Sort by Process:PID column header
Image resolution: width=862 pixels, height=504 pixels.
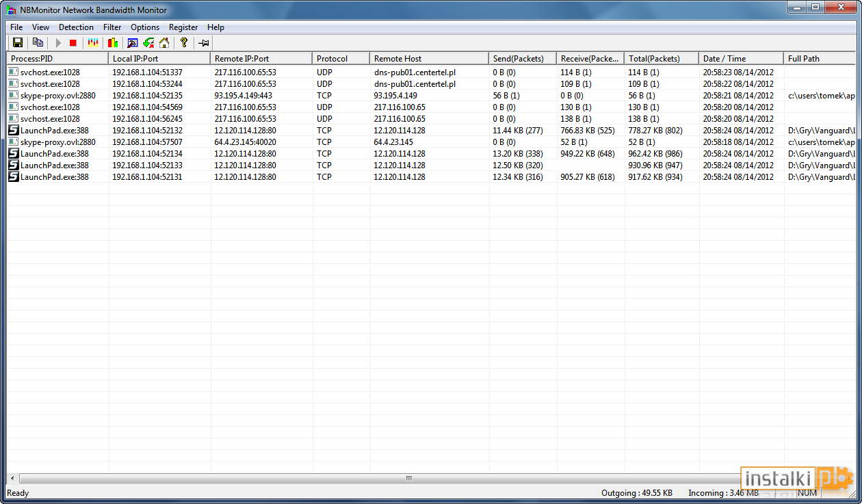(57, 59)
